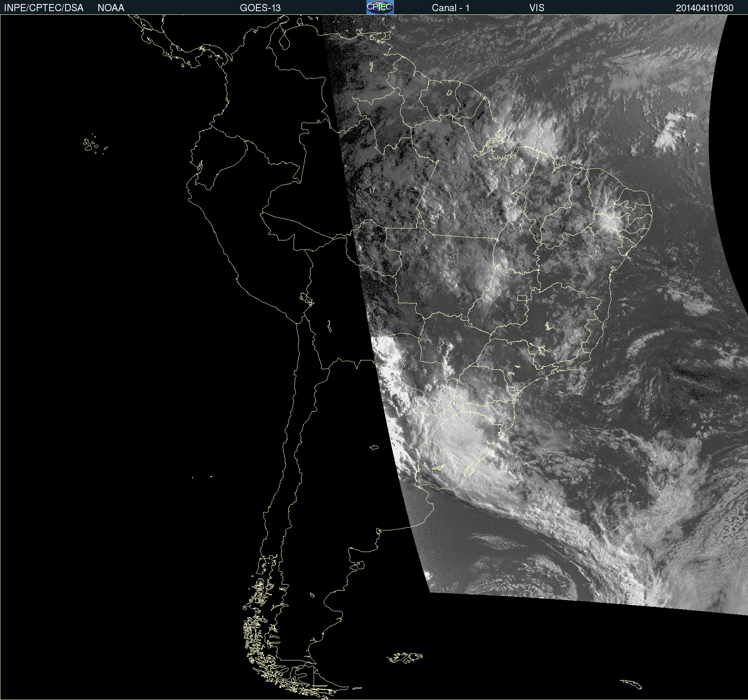Select the 201404111030 timestamp text

(704, 8)
